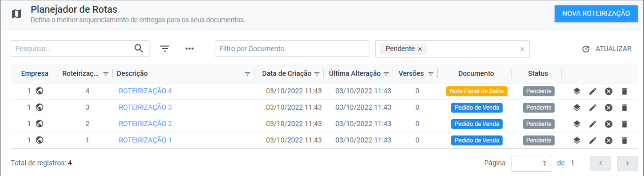
Task: Go to the next page arrow
Action: coord(627,163)
